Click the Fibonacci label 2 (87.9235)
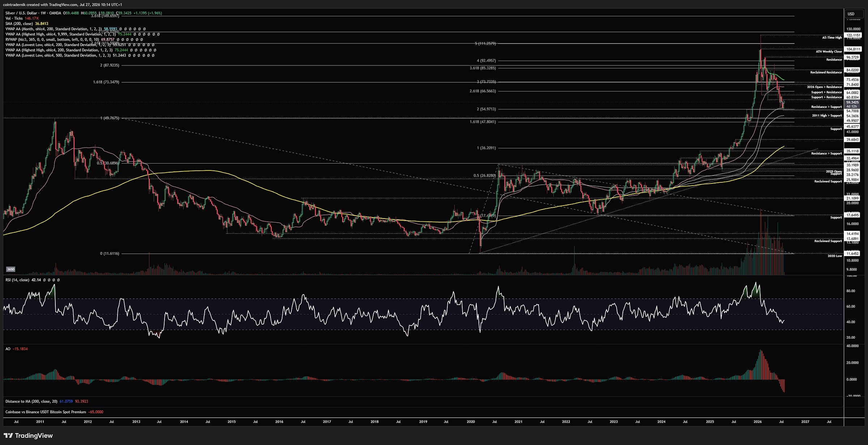868x445 pixels. tap(110, 65)
